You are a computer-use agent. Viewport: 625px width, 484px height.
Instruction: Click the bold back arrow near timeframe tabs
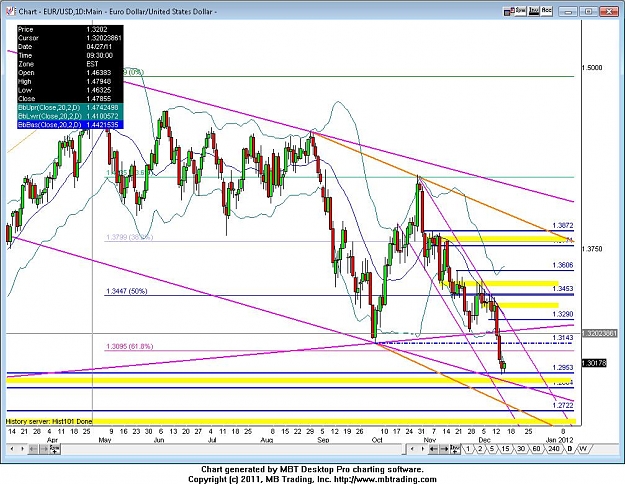pos(434,449)
